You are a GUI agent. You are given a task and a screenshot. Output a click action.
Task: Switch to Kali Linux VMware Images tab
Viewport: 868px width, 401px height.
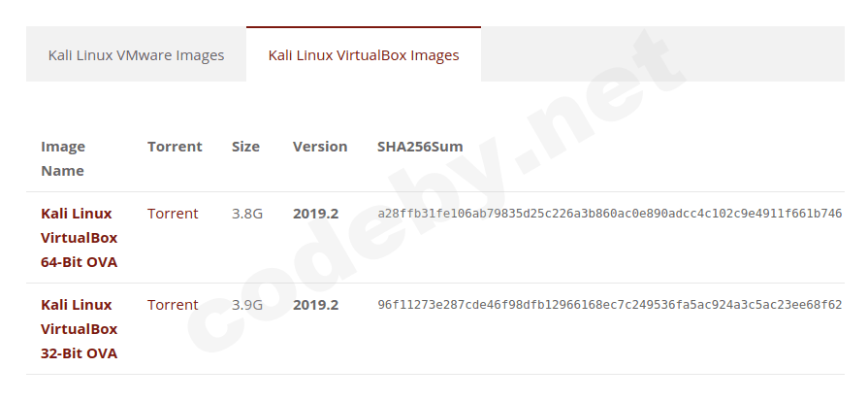136,55
